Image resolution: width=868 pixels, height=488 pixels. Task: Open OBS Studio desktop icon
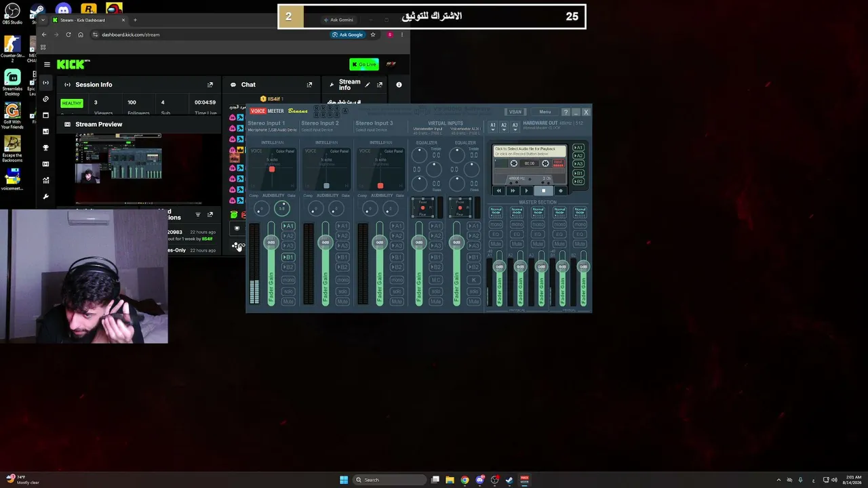point(12,14)
